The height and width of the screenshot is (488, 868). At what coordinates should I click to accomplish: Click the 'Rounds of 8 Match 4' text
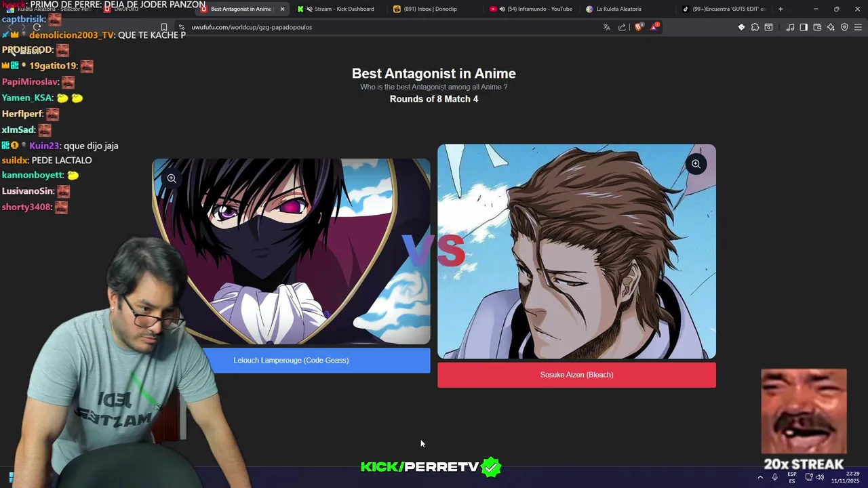point(434,99)
